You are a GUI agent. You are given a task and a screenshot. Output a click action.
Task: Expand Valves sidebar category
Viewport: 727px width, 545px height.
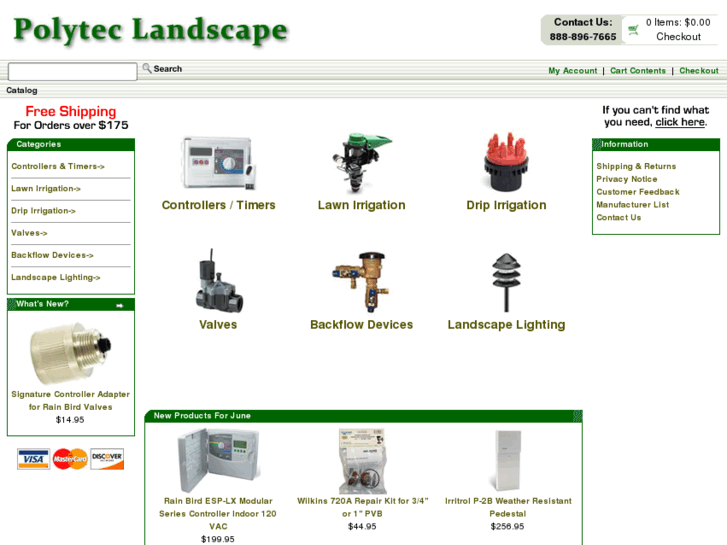(29, 233)
